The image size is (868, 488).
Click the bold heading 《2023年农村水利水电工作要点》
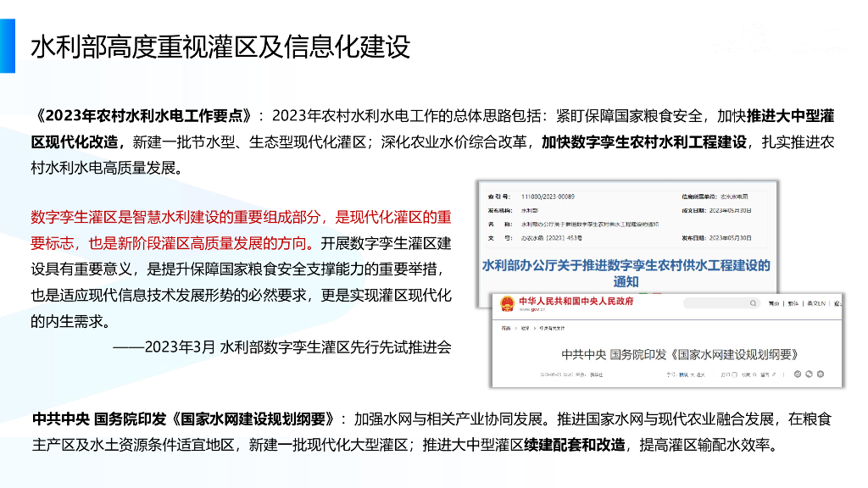144,115
